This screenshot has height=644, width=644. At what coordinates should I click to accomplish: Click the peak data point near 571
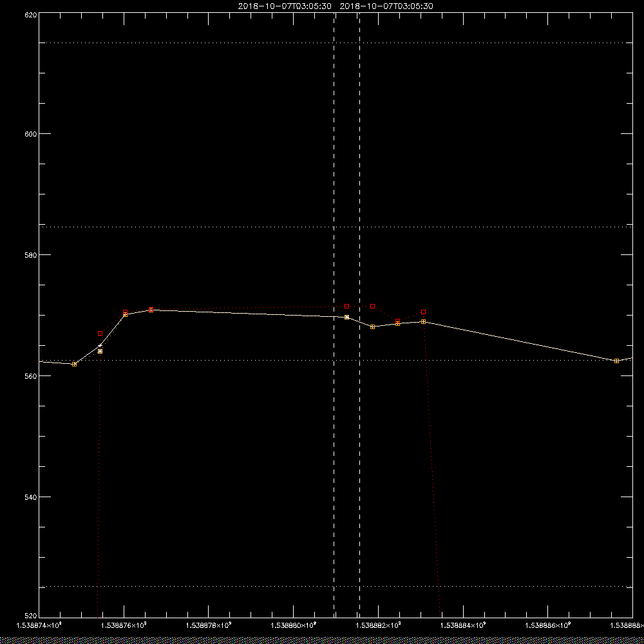pos(151,310)
